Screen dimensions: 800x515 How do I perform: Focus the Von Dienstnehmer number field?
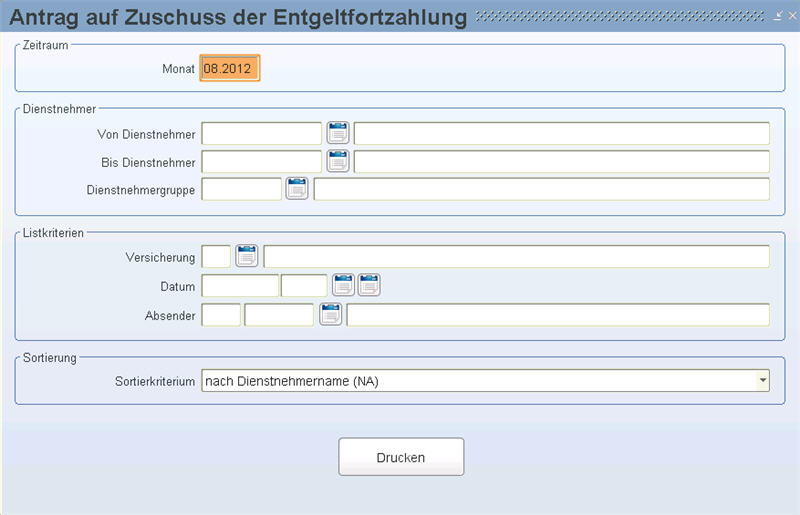(x=262, y=134)
